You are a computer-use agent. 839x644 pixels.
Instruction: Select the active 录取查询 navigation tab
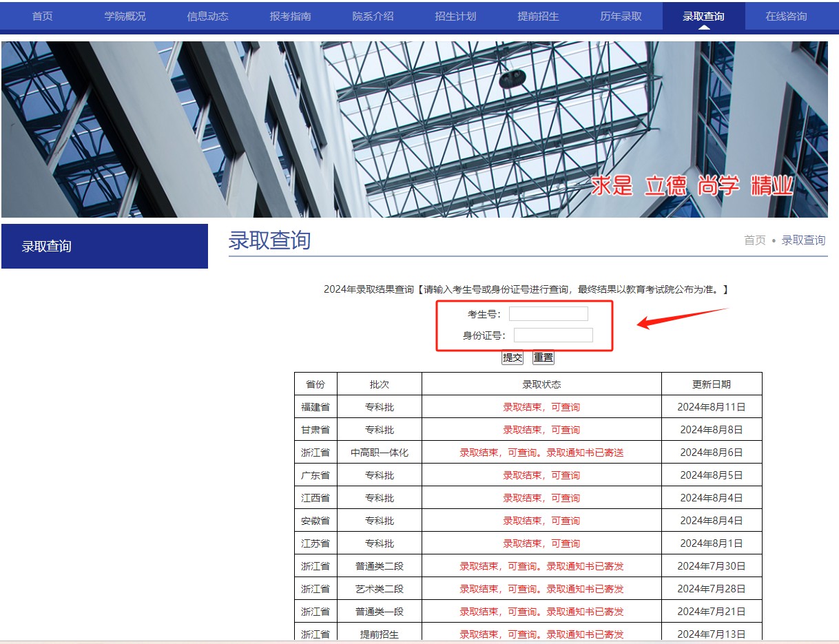[703, 16]
